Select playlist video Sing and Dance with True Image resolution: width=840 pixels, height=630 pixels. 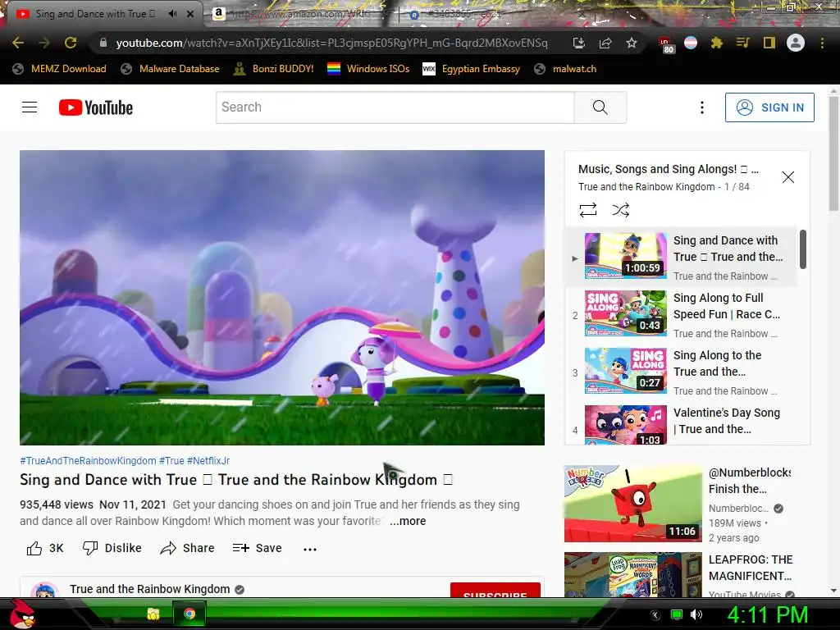coord(680,256)
